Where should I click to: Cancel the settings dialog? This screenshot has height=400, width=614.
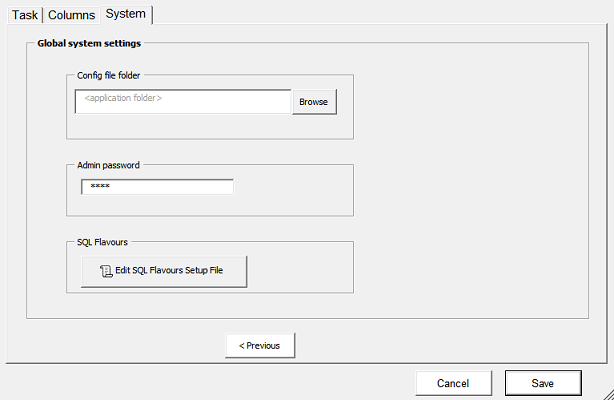pos(453,383)
